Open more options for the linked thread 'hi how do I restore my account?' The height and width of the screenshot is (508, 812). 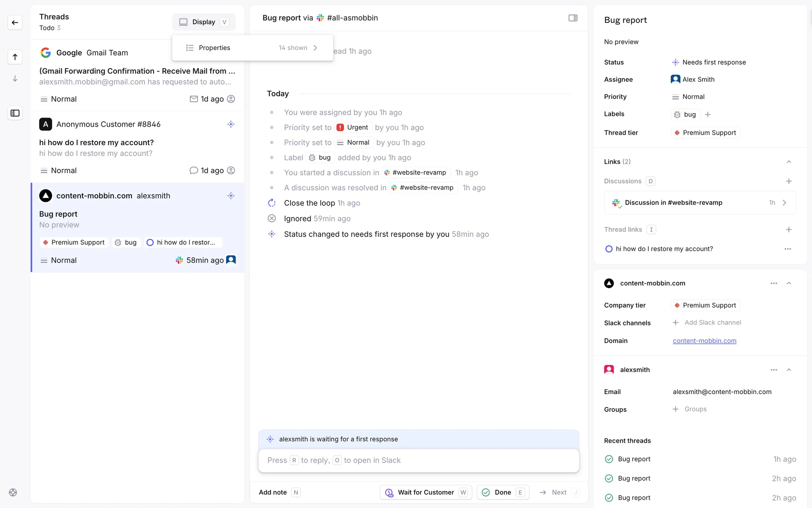pos(787,249)
